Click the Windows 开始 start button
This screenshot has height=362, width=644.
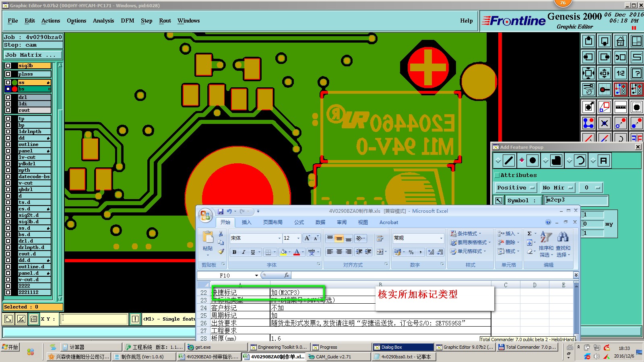[10, 347]
